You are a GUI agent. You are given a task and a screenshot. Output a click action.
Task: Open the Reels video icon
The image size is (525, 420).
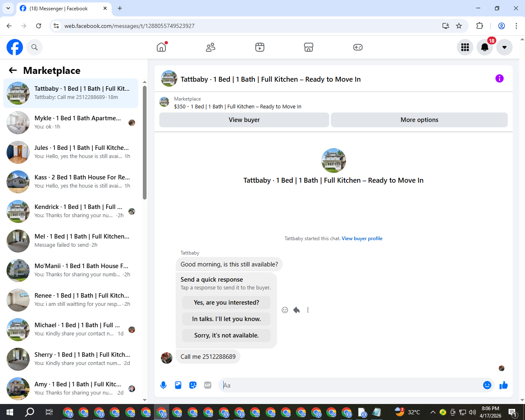[260, 47]
